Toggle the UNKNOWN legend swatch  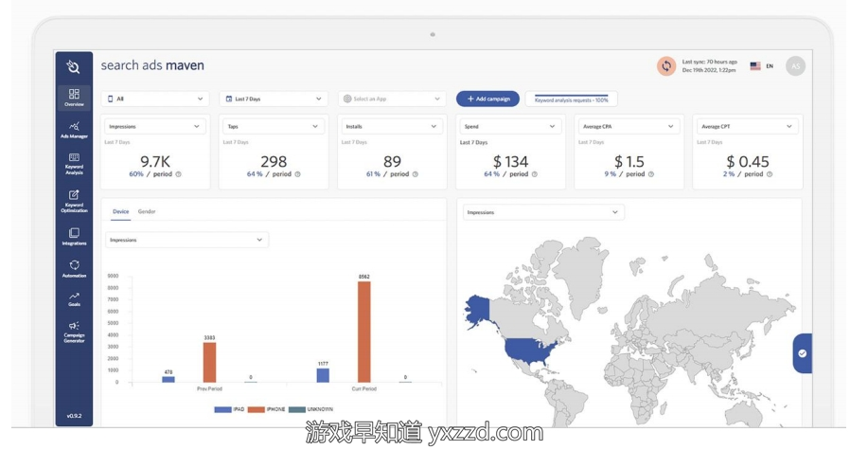click(296, 409)
